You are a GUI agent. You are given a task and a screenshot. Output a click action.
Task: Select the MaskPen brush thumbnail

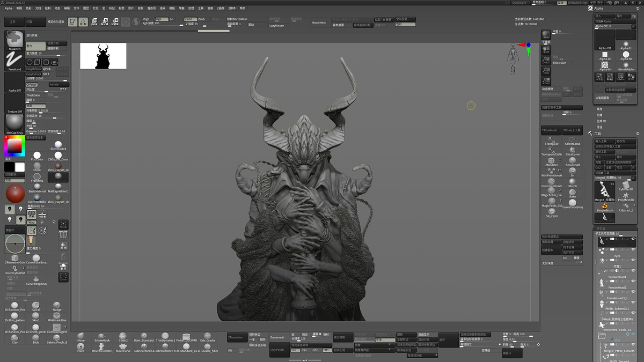(x=14, y=41)
